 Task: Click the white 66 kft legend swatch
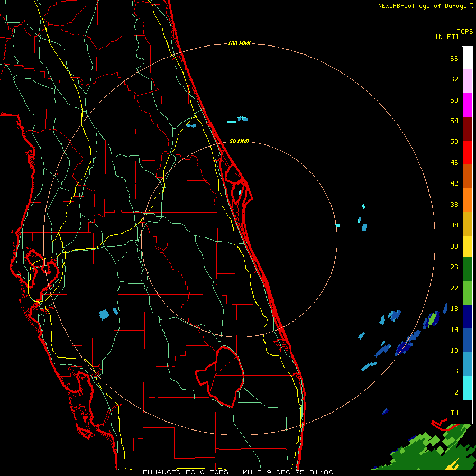point(467,58)
